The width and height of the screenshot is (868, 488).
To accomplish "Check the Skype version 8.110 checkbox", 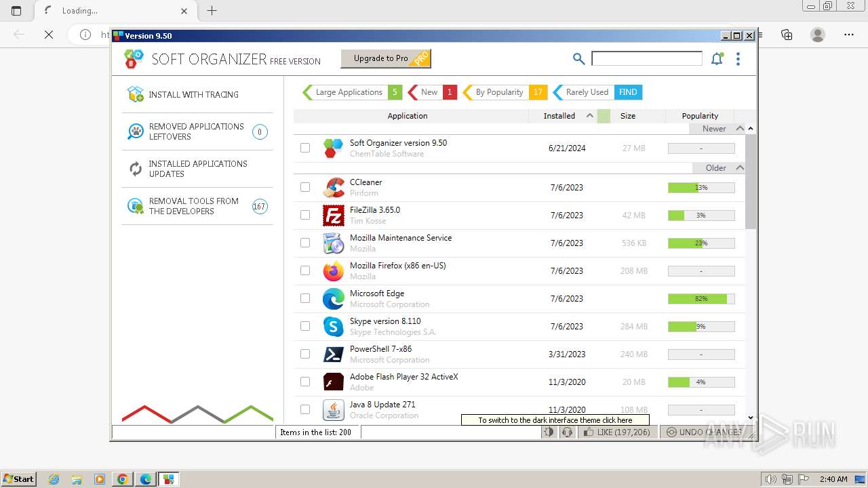I will (x=305, y=326).
